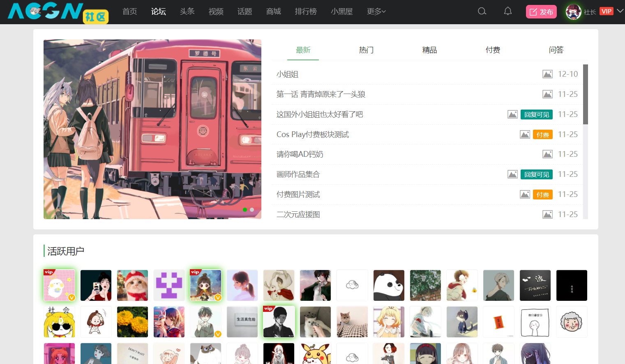Open post 第一话 青青焯原来了一头狼
The image size is (625, 364).
tap(321, 94)
